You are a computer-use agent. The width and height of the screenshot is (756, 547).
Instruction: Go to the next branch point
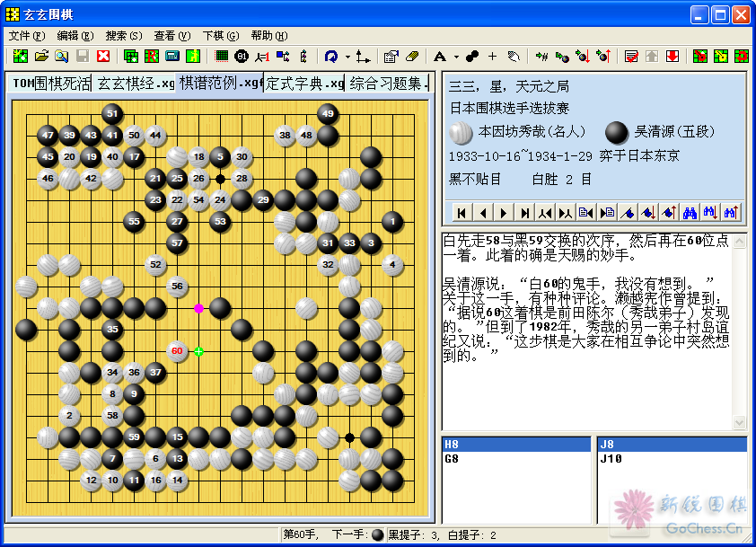point(566,213)
